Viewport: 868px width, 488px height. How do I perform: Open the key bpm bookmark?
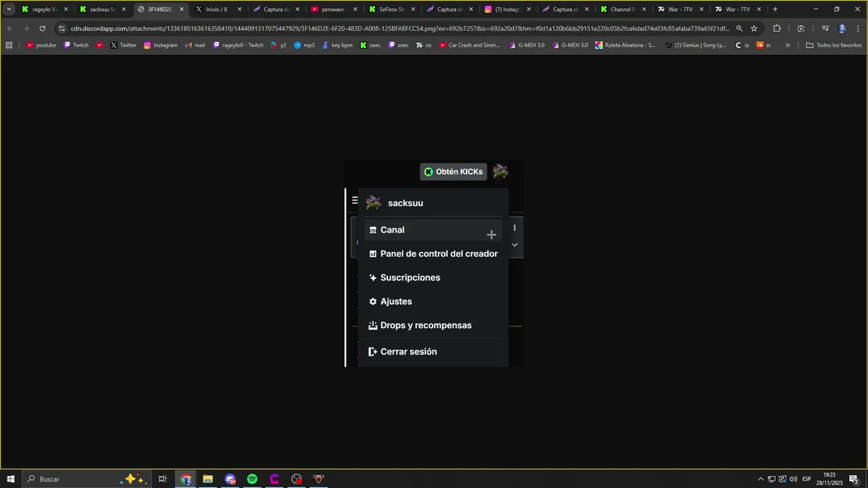click(337, 45)
